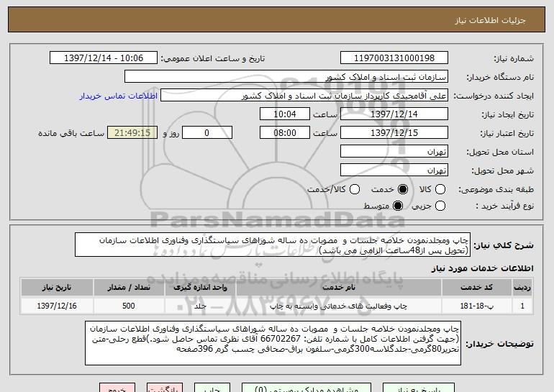Choose the جزیی purchase type radio
The height and width of the screenshot is (392, 554).
(x=440, y=206)
